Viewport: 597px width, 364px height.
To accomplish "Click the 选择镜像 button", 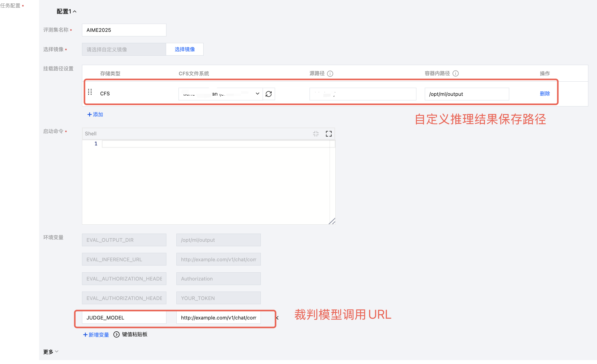I will 185,50.
